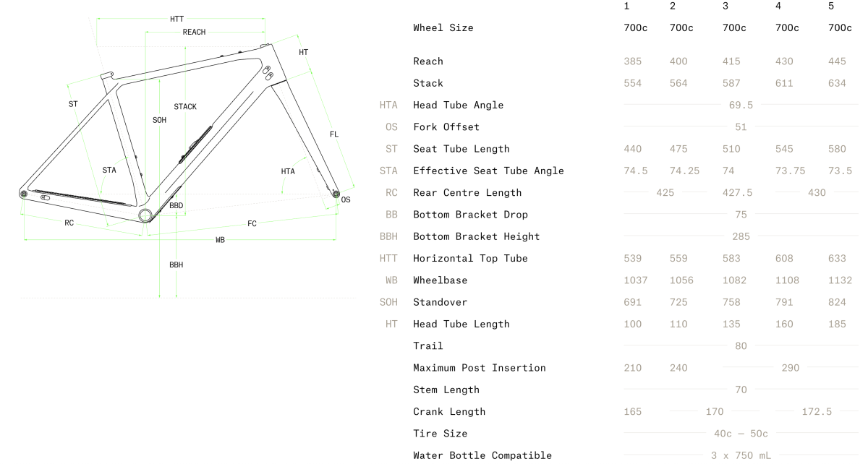This screenshot has width=868, height=464.
Task: Click the Head Tube Angle value 69.5
Action: [741, 106]
